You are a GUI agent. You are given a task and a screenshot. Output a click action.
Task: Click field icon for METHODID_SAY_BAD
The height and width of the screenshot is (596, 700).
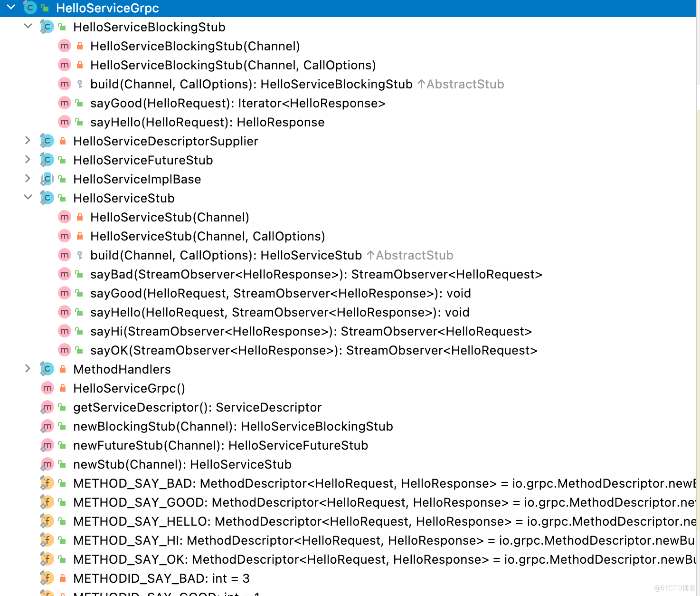pyautogui.click(x=47, y=578)
